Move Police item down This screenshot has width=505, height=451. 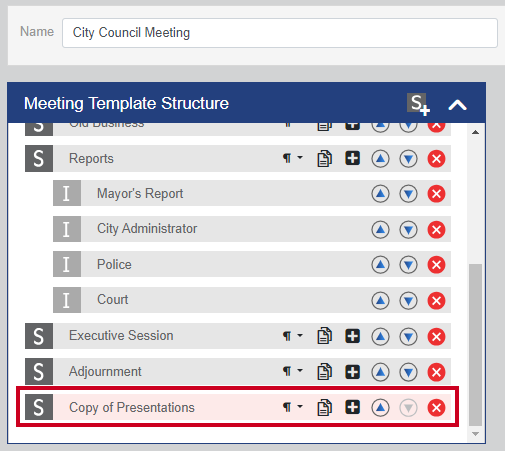(x=408, y=265)
